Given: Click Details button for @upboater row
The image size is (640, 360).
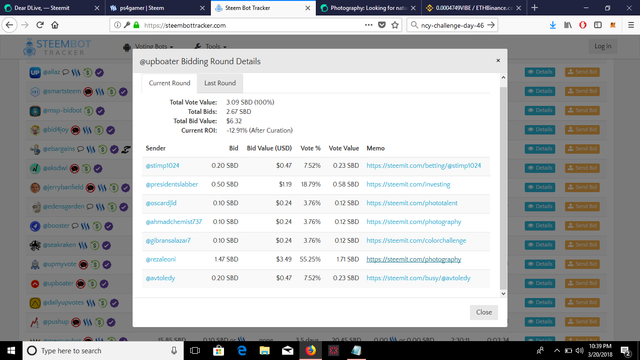Looking at the screenshot, I should (540, 283).
